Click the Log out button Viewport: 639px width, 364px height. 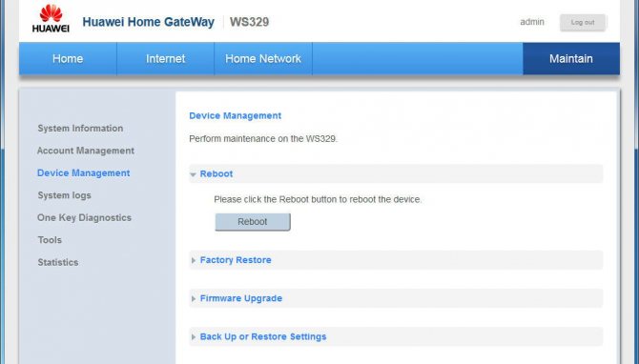coord(583,23)
